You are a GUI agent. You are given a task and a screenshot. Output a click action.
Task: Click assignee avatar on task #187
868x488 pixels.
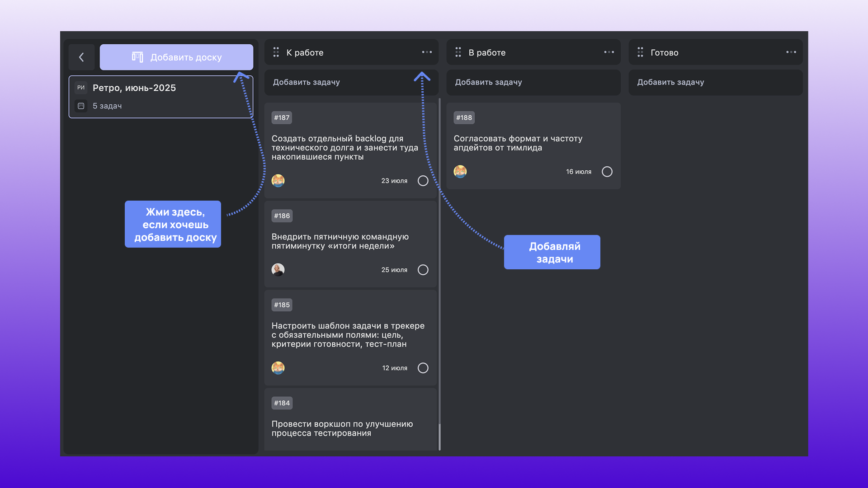pos(278,181)
